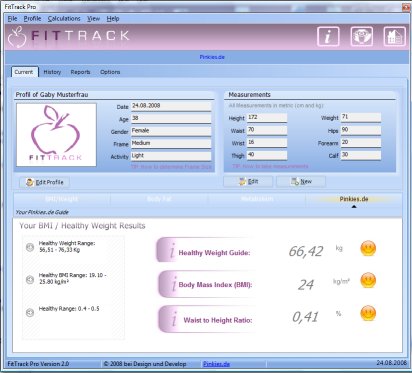This screenshot has height=373, width=412.
Task: Click TIP link under Activity field
Action: pos(171,167)
